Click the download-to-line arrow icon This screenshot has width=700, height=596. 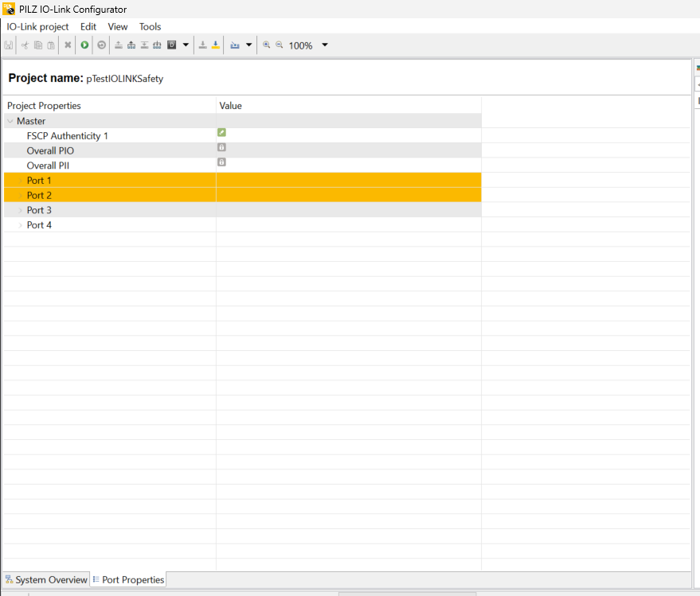tap(144, 45)
